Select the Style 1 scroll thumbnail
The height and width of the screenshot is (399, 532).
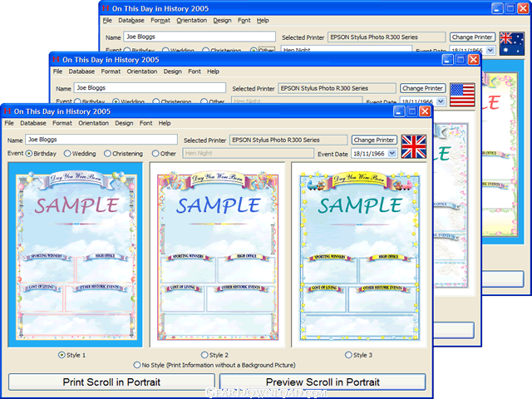pyautogui.click(x=76, y=255)
